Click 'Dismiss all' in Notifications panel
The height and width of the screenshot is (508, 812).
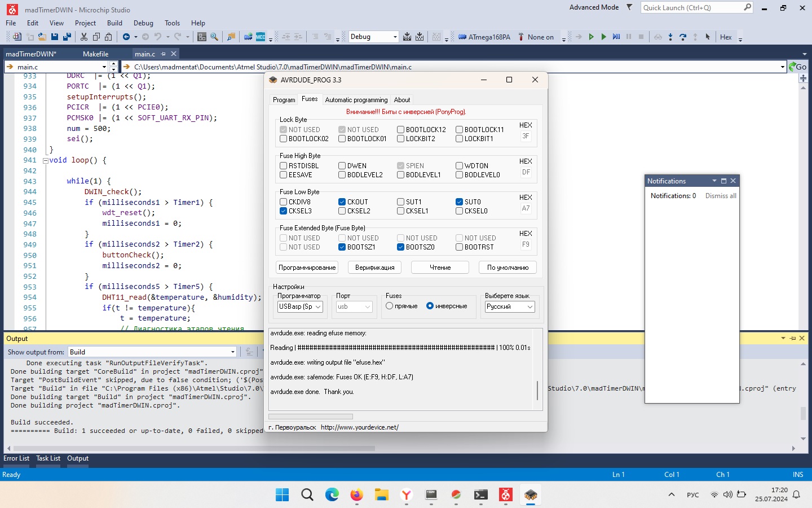(x=721, y=196)
